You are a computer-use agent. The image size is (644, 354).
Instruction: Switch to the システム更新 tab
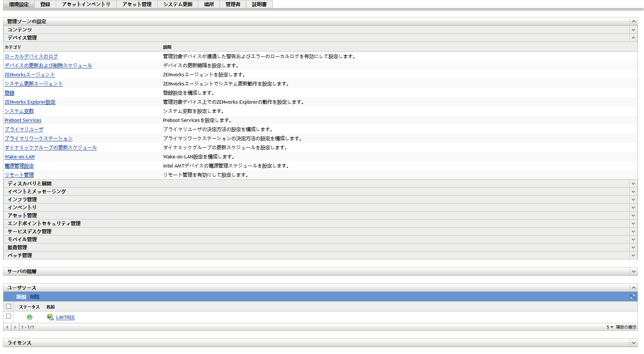(x=178, y=4)
